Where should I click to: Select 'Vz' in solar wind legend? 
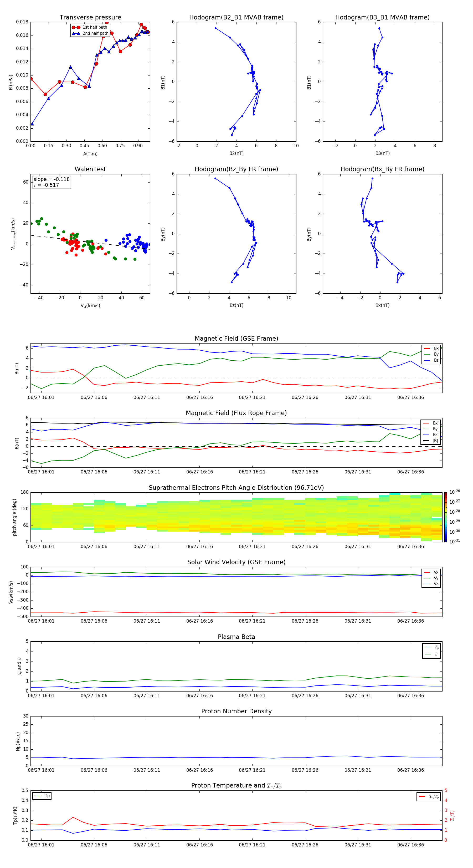tap(431, 584)
